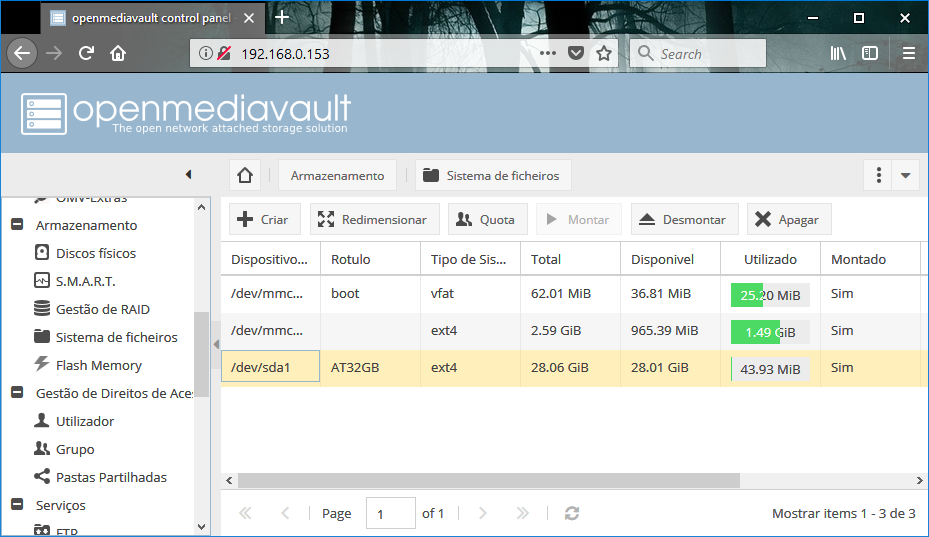Click Redimensionar button
The image size is (929, 537).
(x=374, y=219)
